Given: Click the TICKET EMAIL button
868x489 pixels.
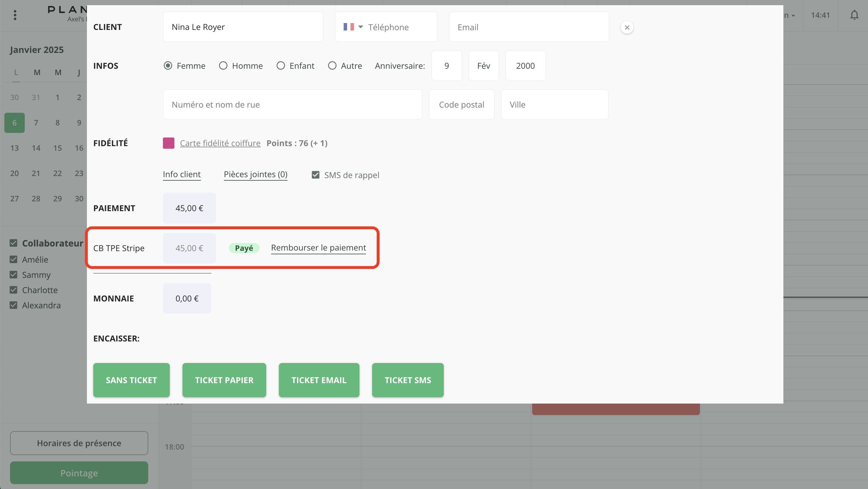Looking at the screenshot, I should click(319, 380).
